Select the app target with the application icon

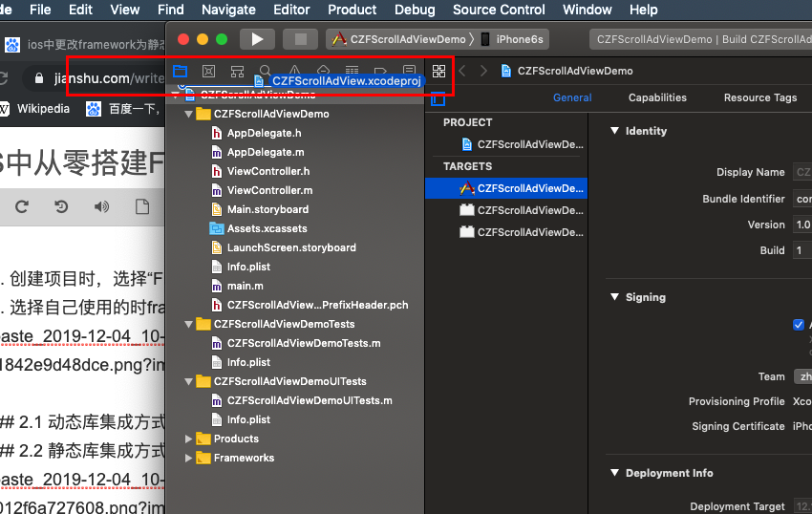click(506, 188)
